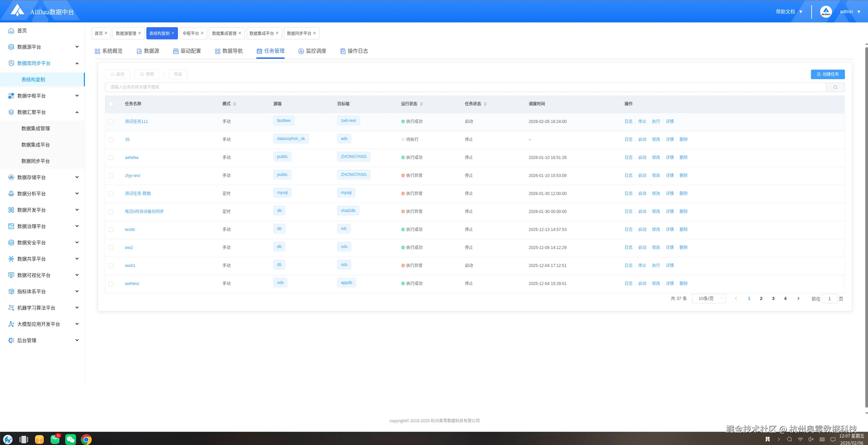
Task: Select the checkbox for row awhtest
Action: (111, 284)
